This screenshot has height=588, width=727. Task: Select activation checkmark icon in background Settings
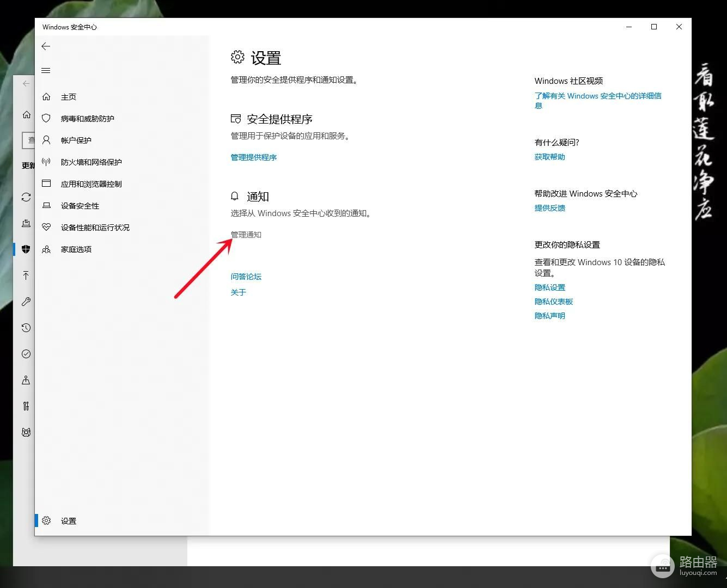pyautogui.click(x=26, y=354)
